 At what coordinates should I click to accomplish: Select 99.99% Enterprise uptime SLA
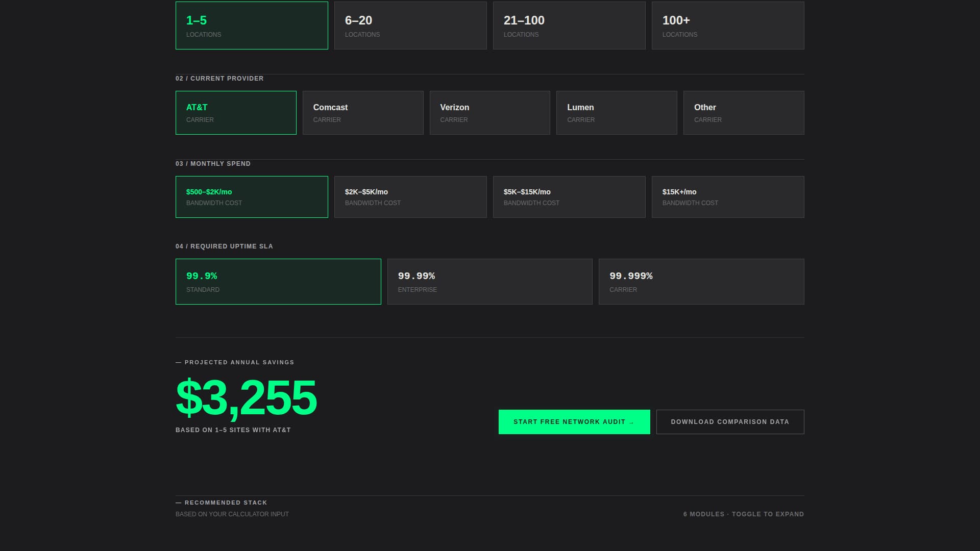pyautogui.click(x=490, y=282)
